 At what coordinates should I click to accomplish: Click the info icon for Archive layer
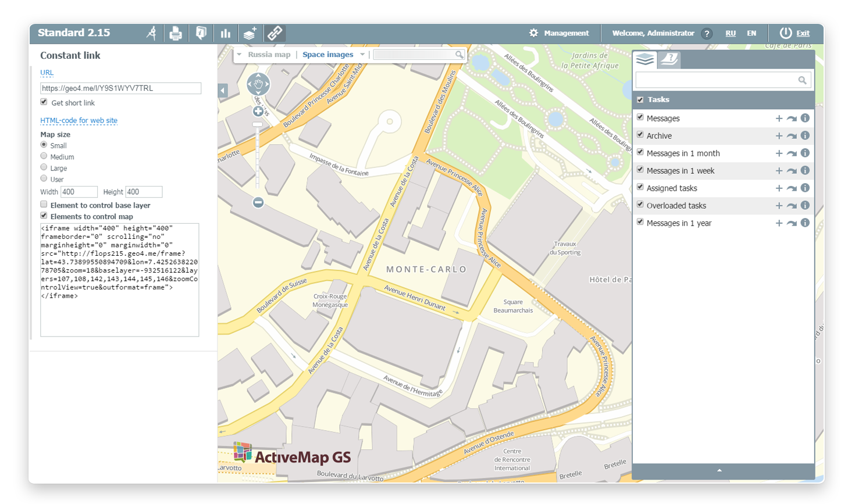tap(805, 135)
